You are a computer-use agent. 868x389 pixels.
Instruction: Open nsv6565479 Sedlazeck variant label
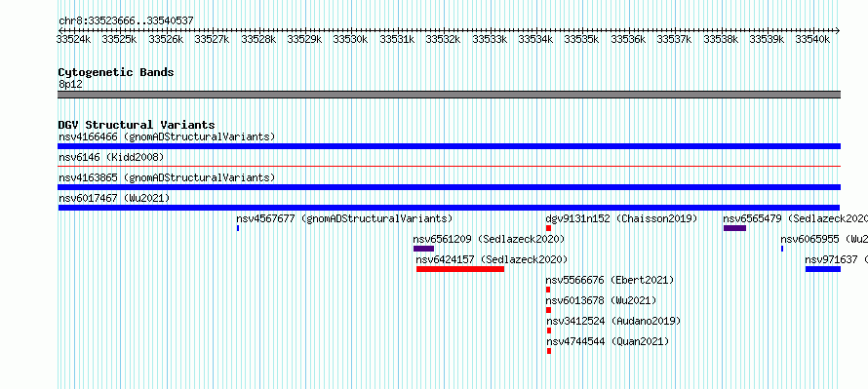click(x=795, y=218)
